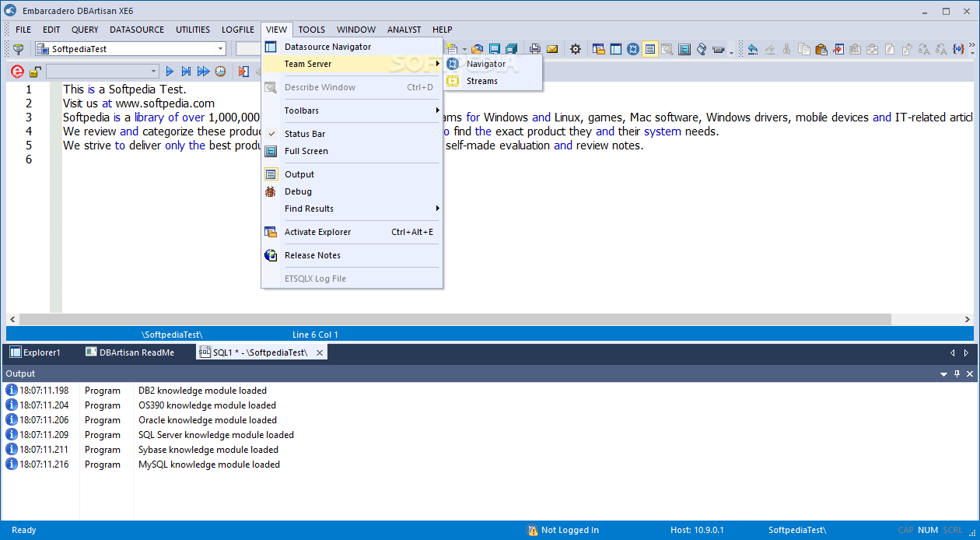Open the SoftpediaTest datasource dropdown
Image resolution: width=980 pixels, height=540 pixels.
pos(221,49)
